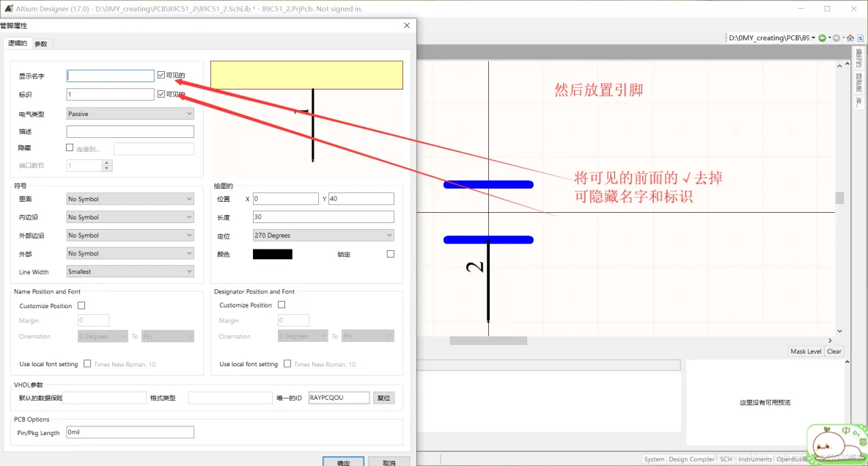Check Customize Position under Name Position
The height and width of the screenshot is (466, 868).
point(81,305)
